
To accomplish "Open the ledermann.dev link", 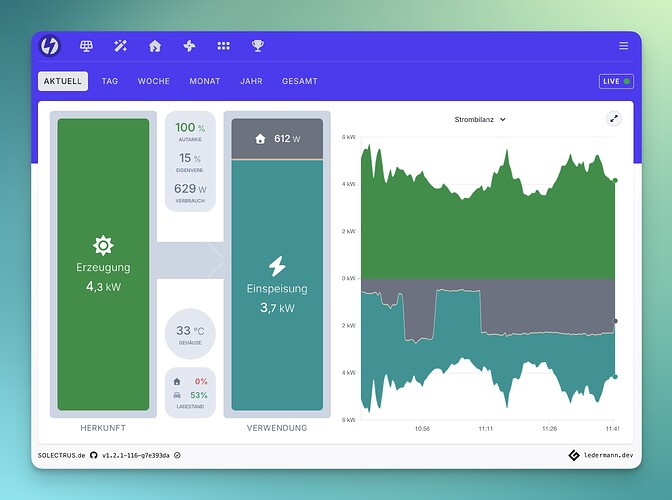I will [x=601, y=455].
